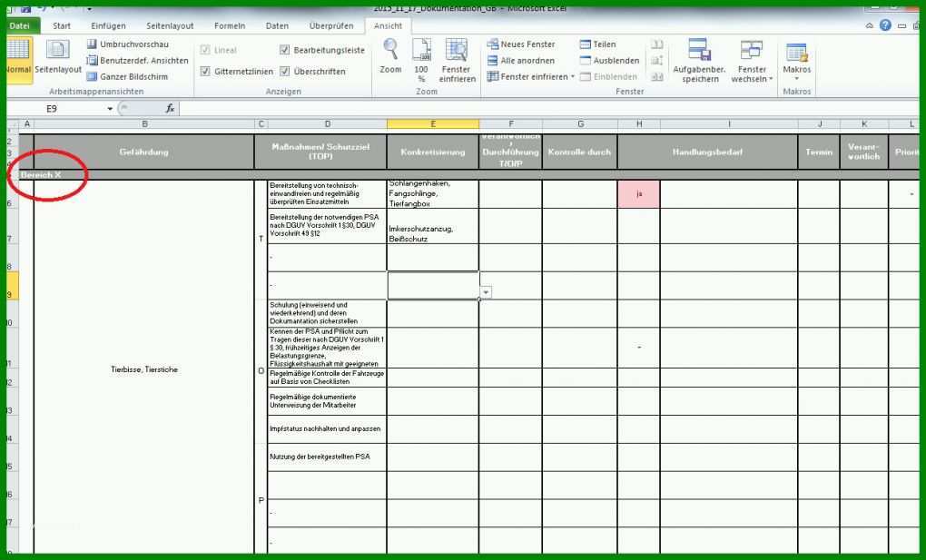This screenshot has height=560, width=926.
Task: Click the synchronous scrolling icon
Action: pyautogui.click(x=656, y=60)
